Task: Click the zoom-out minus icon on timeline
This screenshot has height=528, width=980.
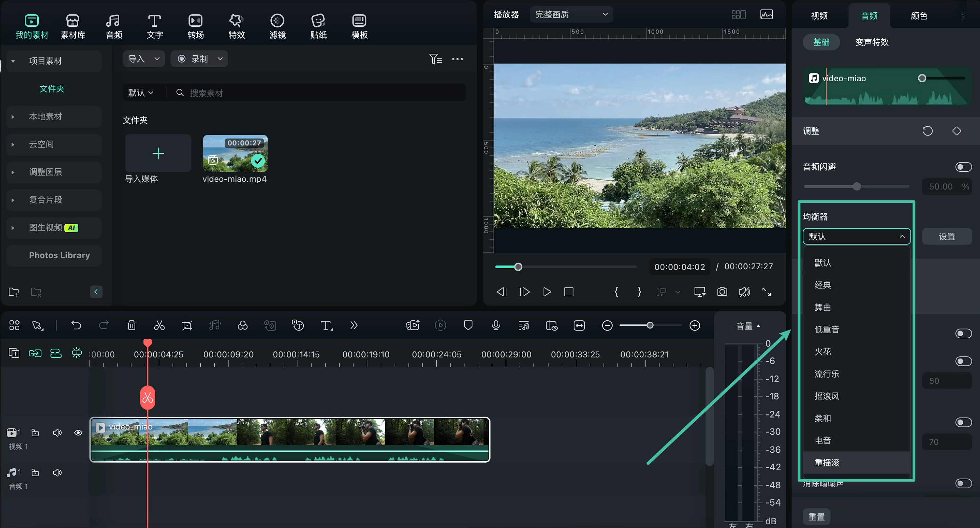Action: coord(607,325)
